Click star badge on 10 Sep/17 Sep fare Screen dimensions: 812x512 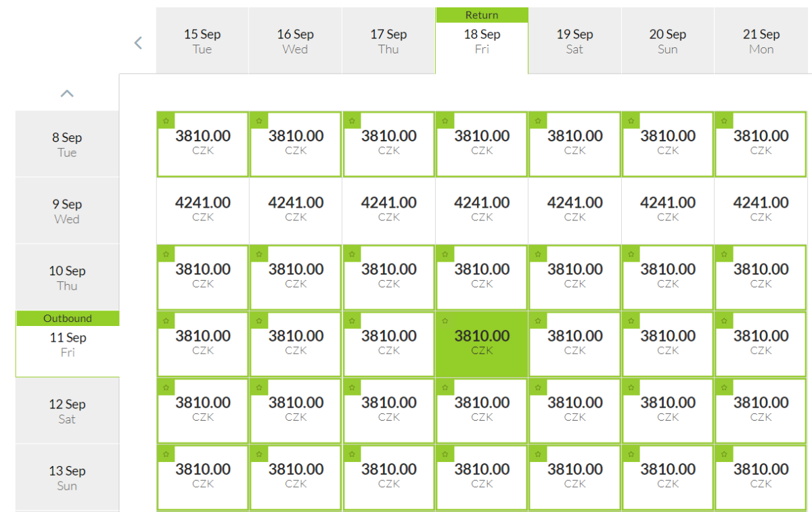click(352, 254)
